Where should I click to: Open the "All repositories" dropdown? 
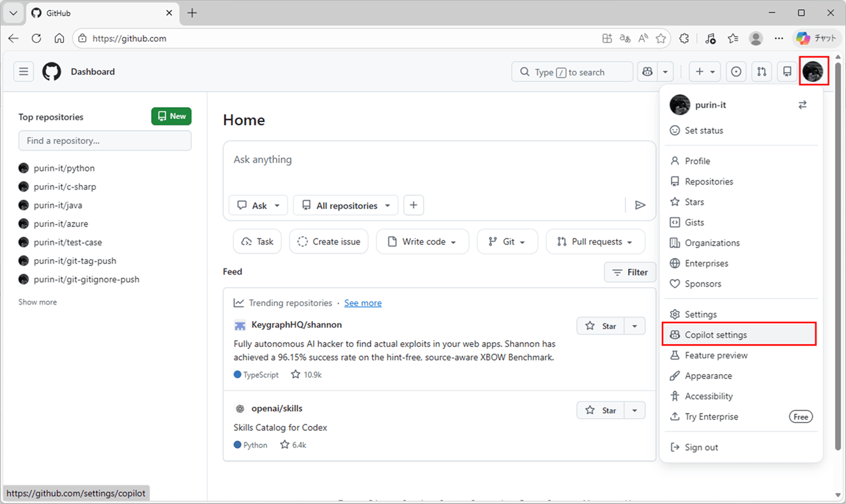[x=345, y=205]
